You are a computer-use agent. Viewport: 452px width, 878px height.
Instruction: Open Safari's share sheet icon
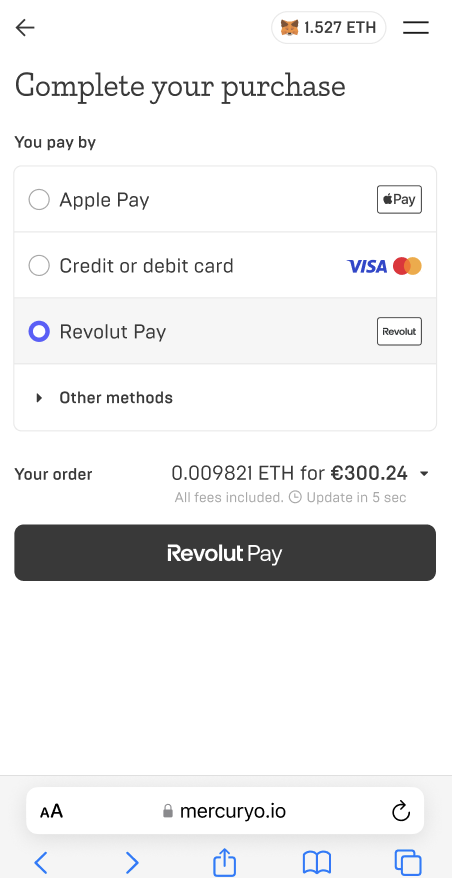[x=225, y=862]
